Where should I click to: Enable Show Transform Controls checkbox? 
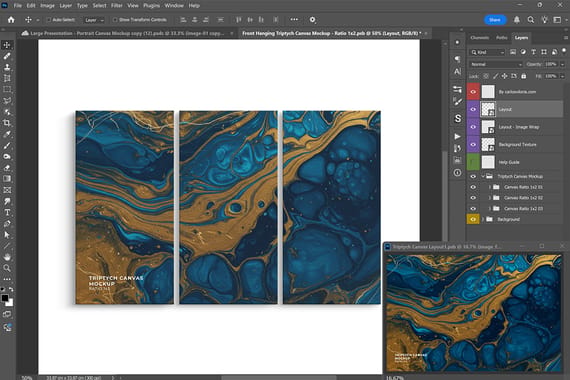[x=115, y=20]
